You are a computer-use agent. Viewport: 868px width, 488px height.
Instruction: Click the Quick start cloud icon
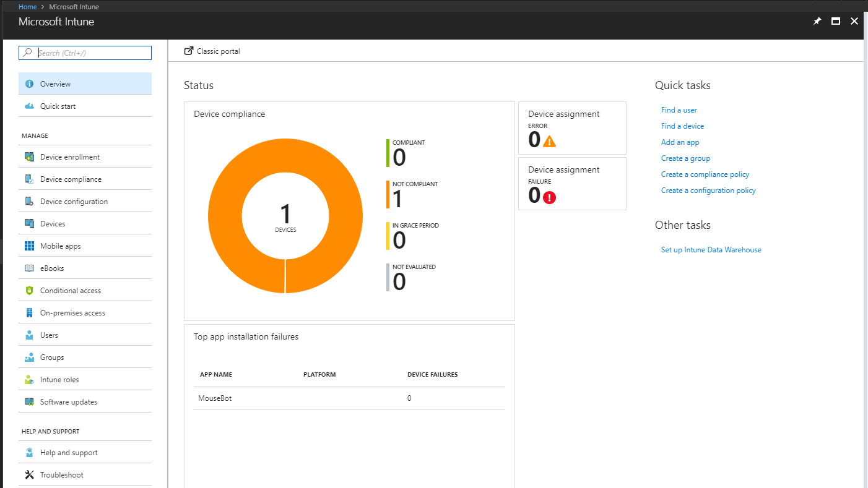coord(29,106)
